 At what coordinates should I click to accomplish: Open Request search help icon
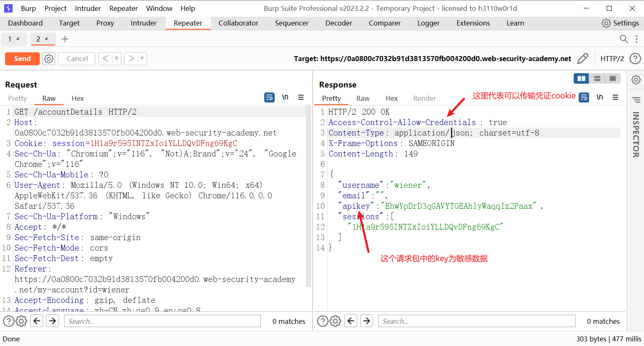[x=8, y=321]
